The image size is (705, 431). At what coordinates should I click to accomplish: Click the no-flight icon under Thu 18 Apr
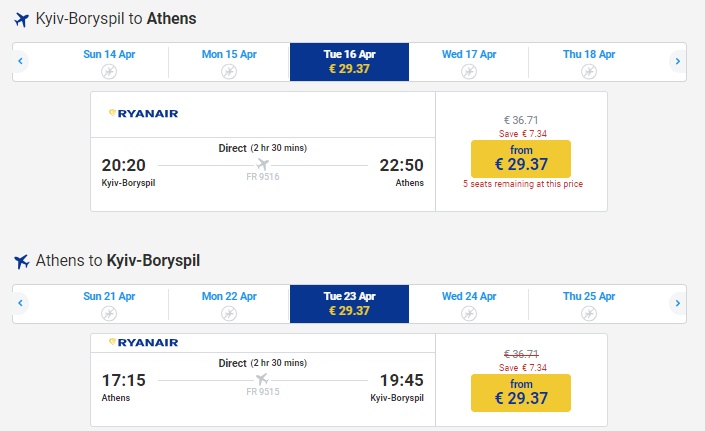click(589, 71)
